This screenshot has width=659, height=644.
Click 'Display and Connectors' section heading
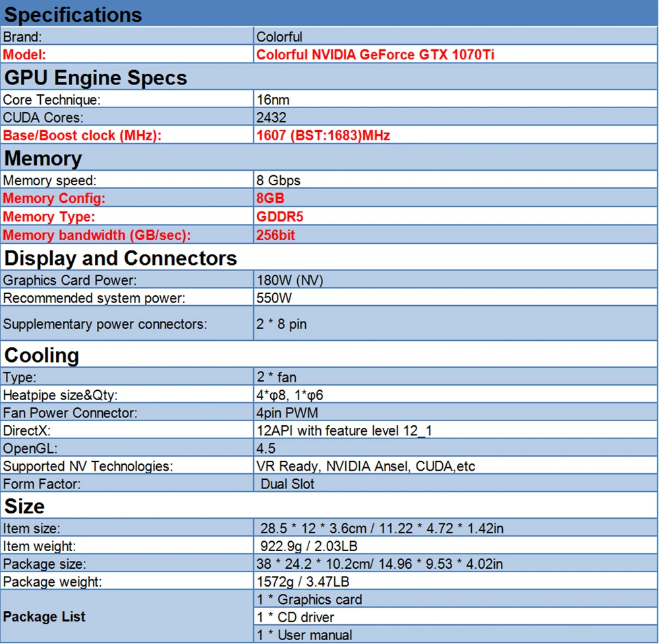click(121, 258)
